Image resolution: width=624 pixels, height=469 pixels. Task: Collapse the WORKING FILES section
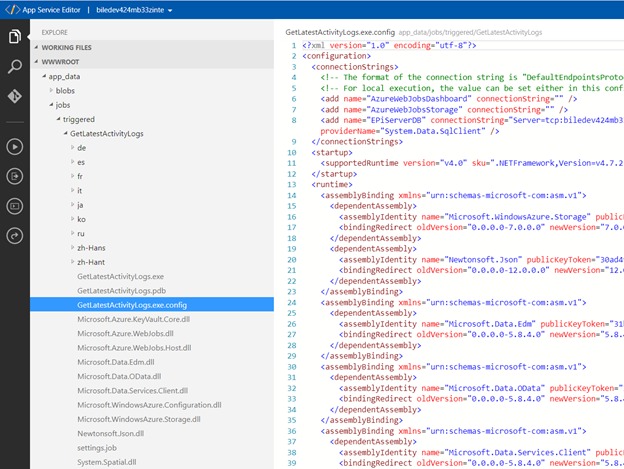66,47
